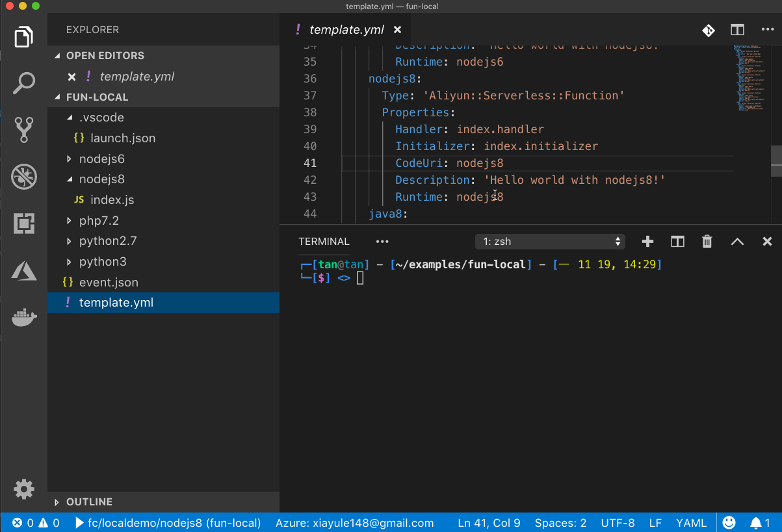Open the Explorer view in activity bar

[x=24, y=37]
